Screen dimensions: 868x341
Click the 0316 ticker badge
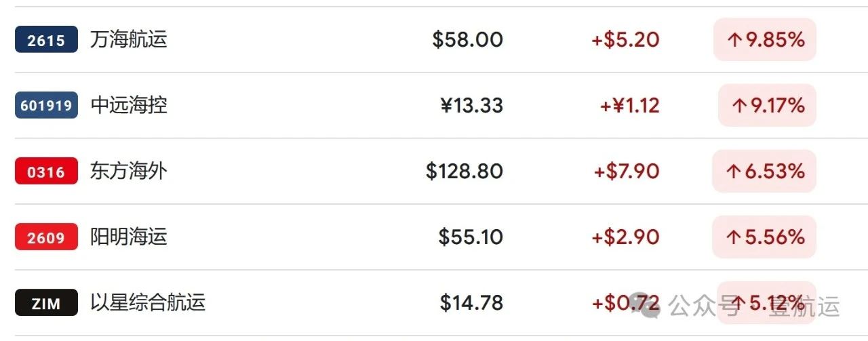(46, 172)
